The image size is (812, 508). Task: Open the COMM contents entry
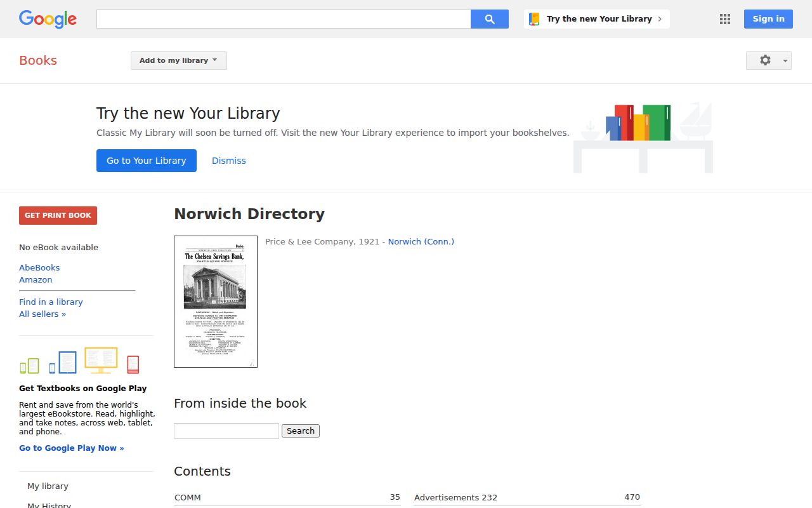pos(187,497)
